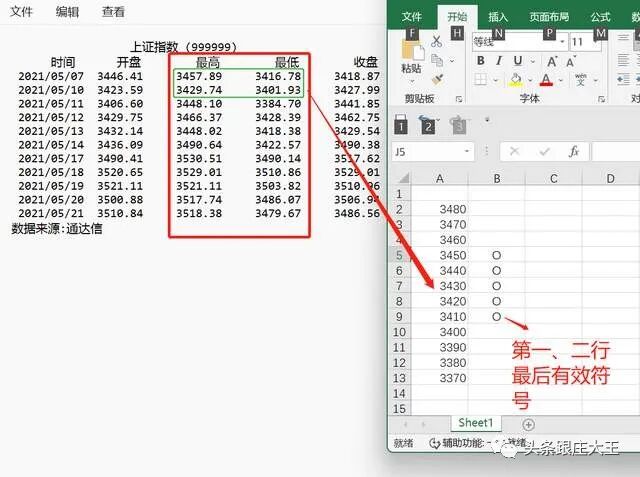Open the underline style dropdown arrow
The image size is (640, 477).
pos(533,62)
